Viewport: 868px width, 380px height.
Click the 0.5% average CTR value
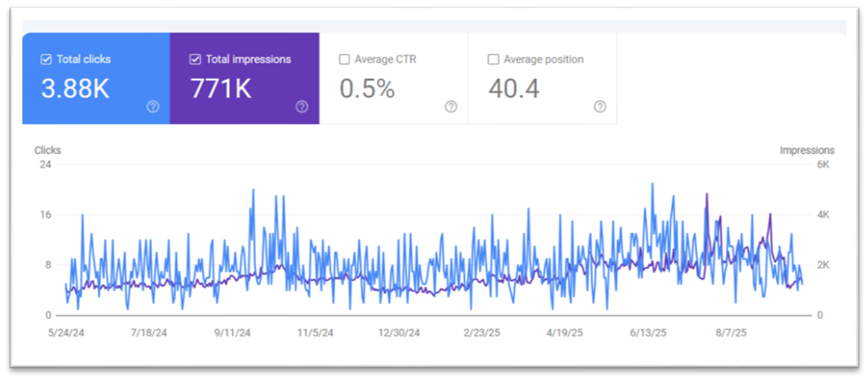pos(367,88)
